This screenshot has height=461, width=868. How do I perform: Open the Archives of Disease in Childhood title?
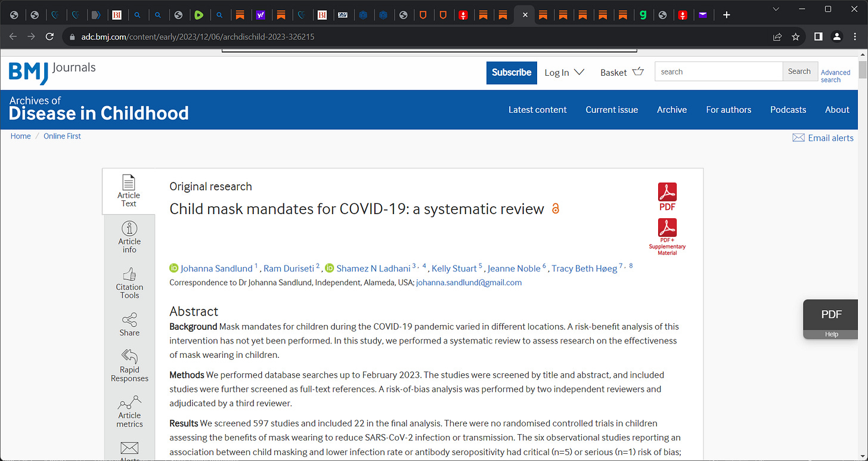click(99, 108)
